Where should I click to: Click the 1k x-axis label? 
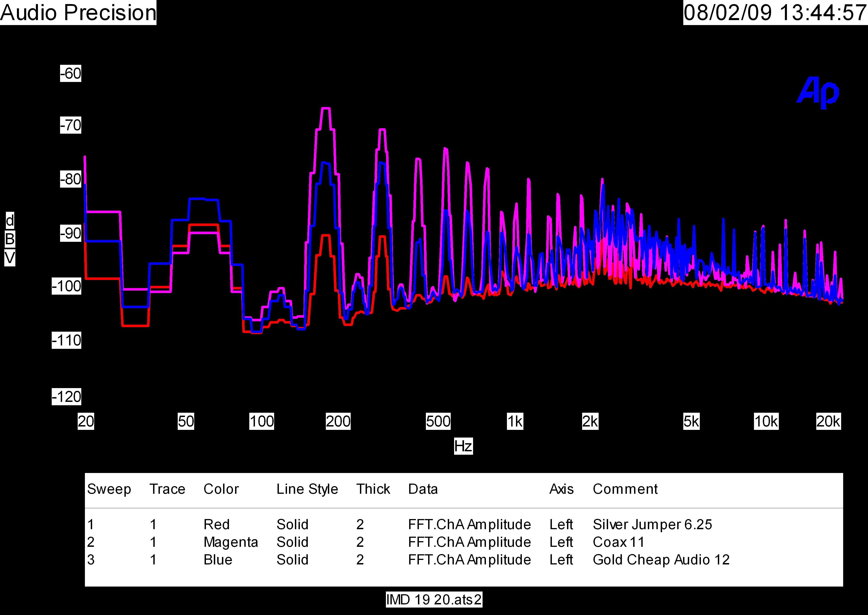(515, 422)
